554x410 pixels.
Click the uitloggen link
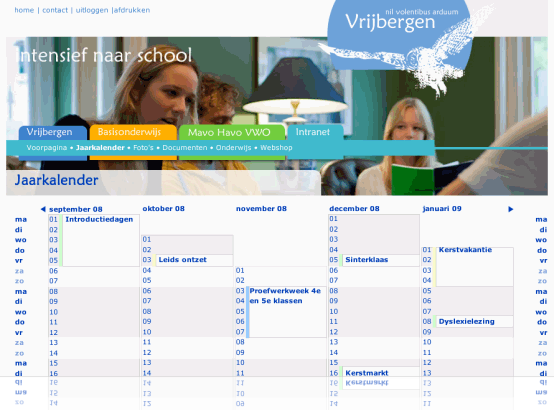pyautogui.click(x=92, y=10)
